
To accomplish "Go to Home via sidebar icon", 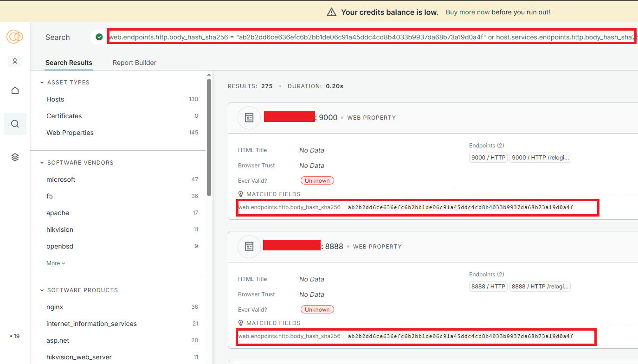I will (15, 90).
